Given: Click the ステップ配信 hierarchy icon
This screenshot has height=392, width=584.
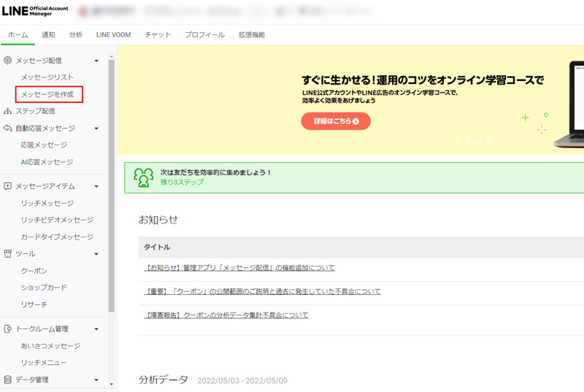Looking at the screenshot, I should tap(7, 111).
